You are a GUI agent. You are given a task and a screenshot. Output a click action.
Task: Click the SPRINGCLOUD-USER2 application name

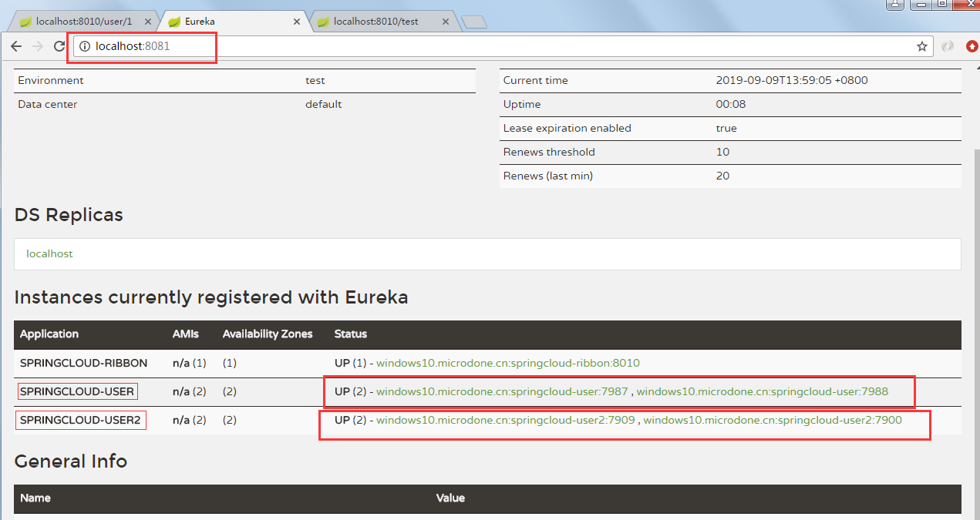[x=80, y=420]
